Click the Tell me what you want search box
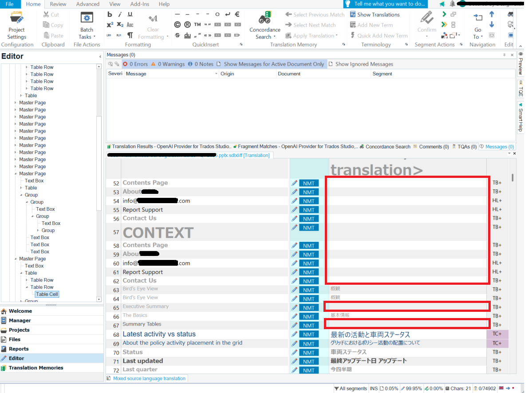The image size is (532, 393). click(386, 4)
